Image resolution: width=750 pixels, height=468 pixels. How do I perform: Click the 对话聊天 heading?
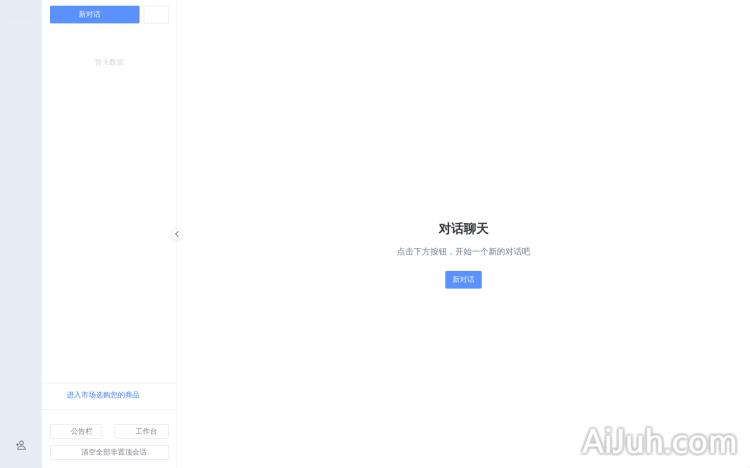point(463,229)
